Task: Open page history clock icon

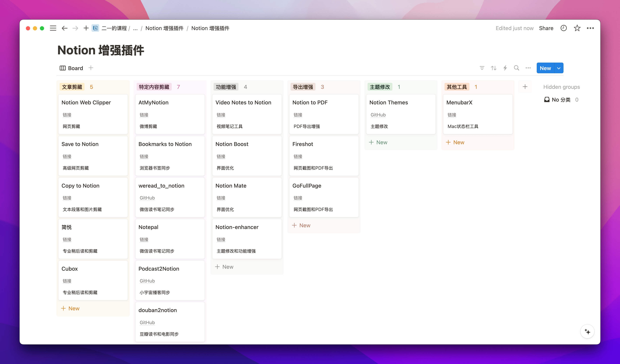Action: pyautogui.click(x=563, y=28)
